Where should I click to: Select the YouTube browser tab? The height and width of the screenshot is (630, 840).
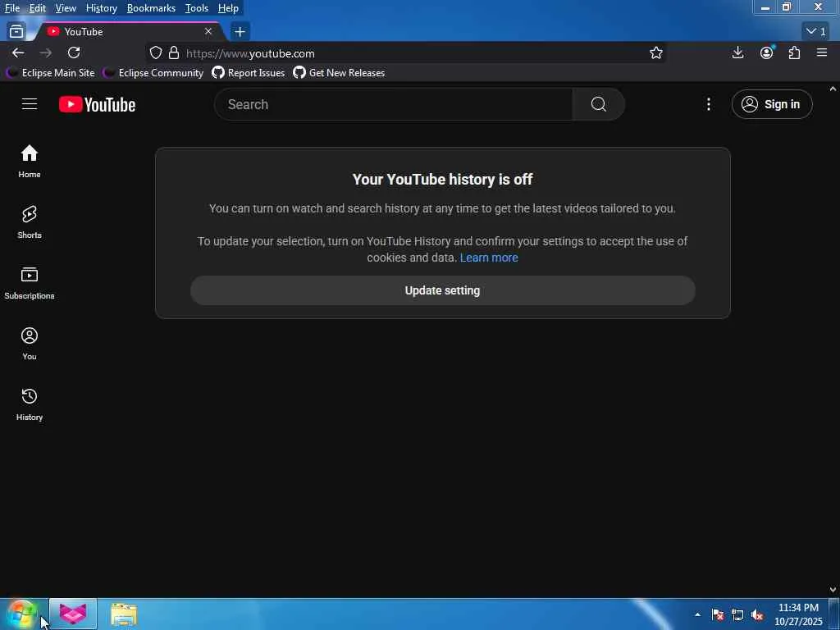pos(127,32)
